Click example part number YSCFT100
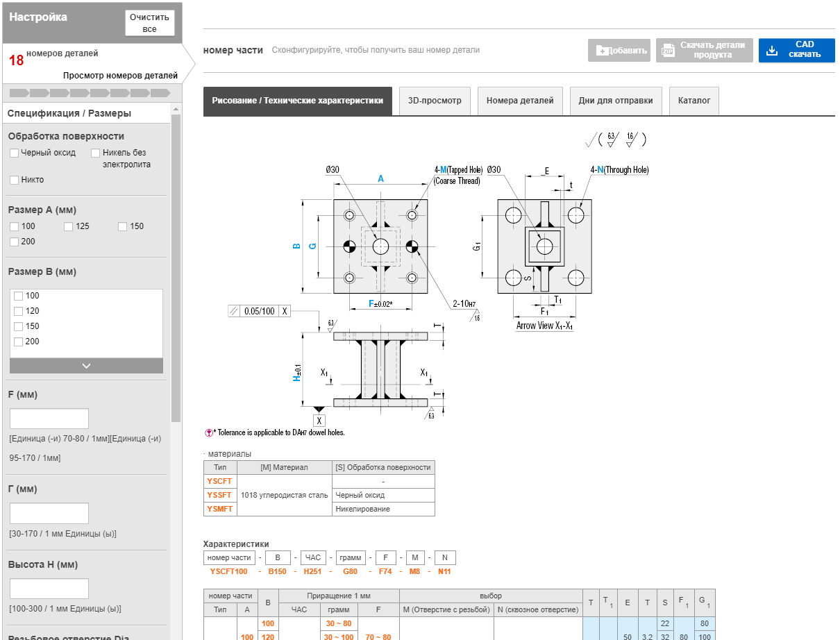 click(x=228, y=571)
